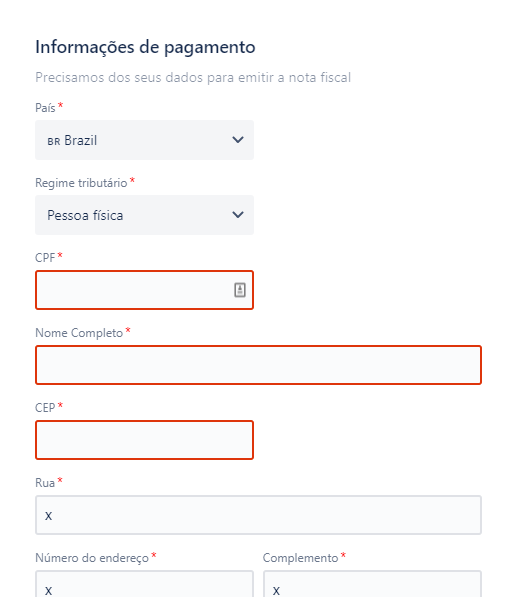
Task: Click the Informações de pagamento heading
Action: pyautogui.click(x=145, y=47)
